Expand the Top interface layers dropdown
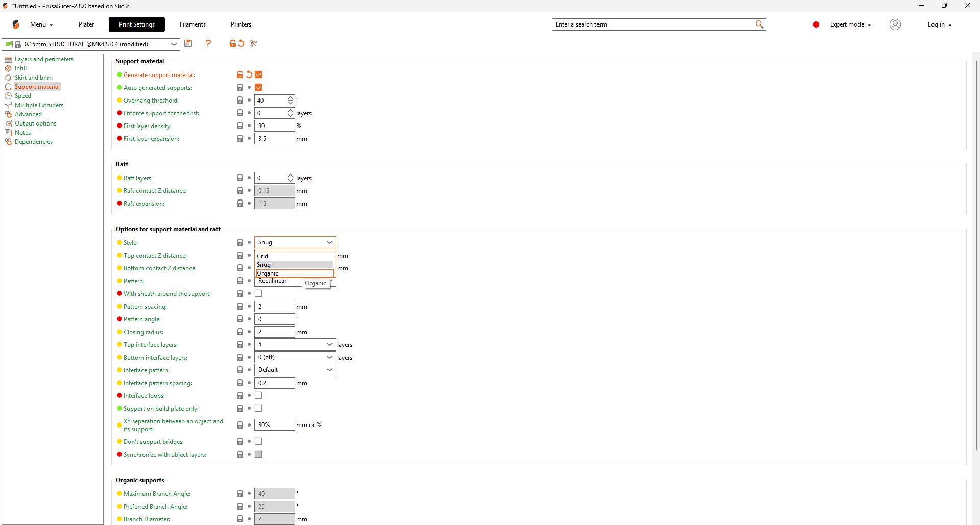The width and height of the screenshot is (980, 525). (329, 345)
